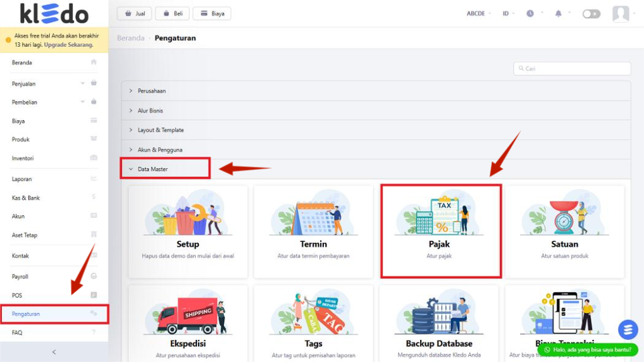This screenshot has width=644, height=362.
Task: Open the clock history icon
Action: pos(530,13)
